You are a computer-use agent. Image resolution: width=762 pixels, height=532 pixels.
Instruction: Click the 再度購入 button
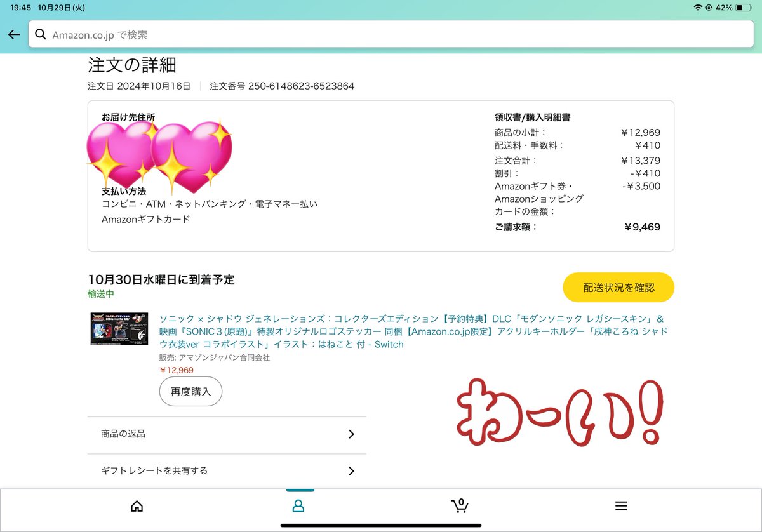(x=190, y=391)
